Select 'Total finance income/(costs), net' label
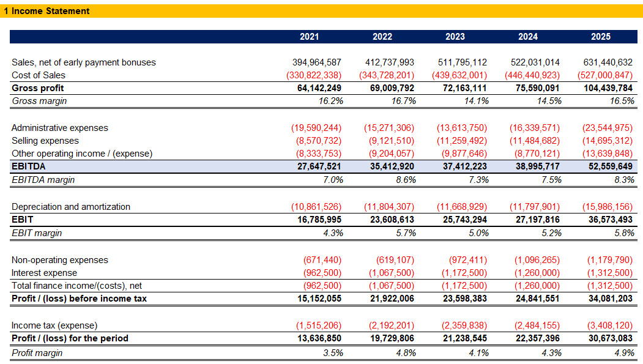Image resolution: width=643 pixels, height=364 pixels. point(76,286)
